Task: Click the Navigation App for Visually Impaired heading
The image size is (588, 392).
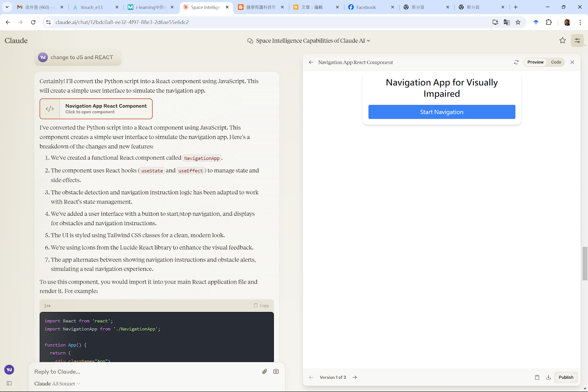Action: [442, 88]
